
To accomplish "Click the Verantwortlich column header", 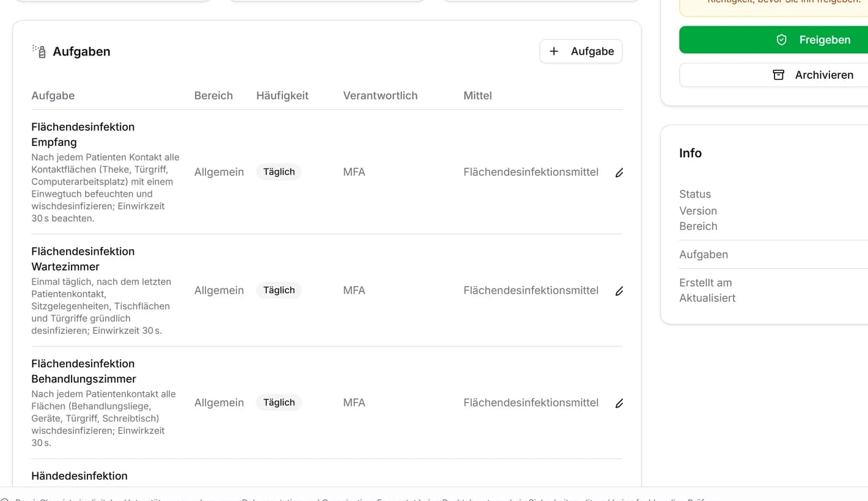I will 380,95.
